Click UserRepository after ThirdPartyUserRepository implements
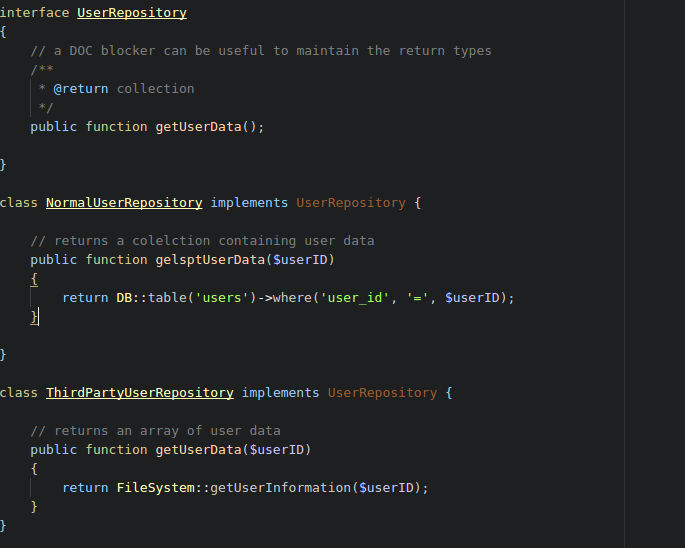This screenshot has height=548, width=685. pos(382,392)
